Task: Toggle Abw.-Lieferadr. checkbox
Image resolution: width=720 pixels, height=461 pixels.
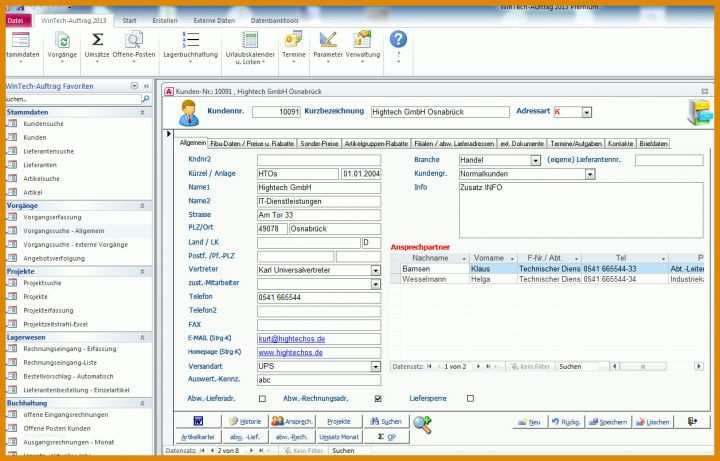Action: (x=262, y=399)
